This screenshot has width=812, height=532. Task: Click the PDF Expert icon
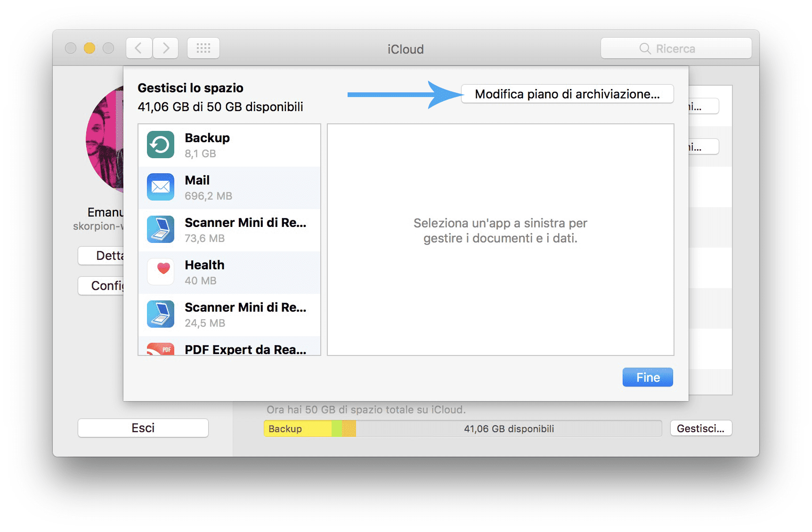click(161, 349)
